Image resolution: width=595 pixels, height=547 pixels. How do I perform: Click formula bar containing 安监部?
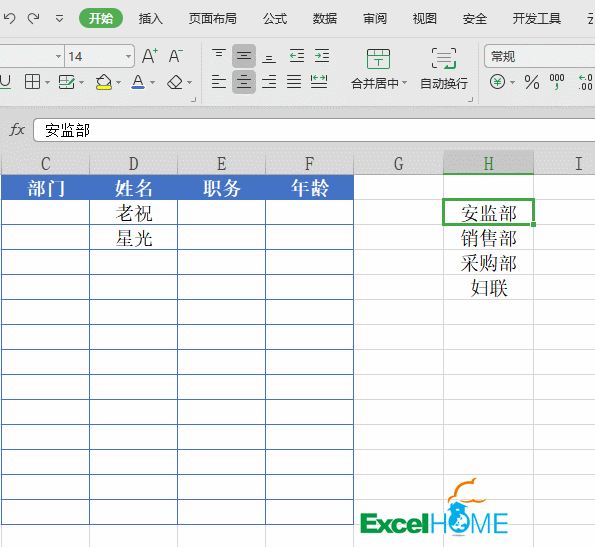pyautogui.click(x=314, y=130)
